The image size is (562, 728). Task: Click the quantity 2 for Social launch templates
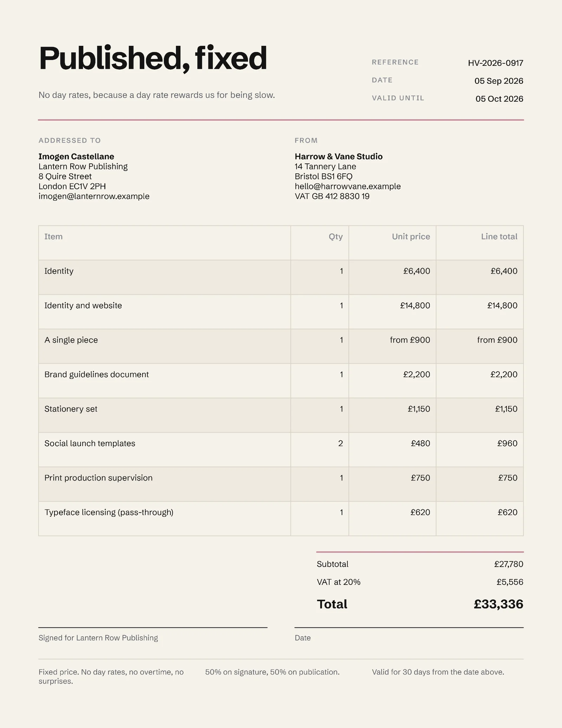point(340,443)
